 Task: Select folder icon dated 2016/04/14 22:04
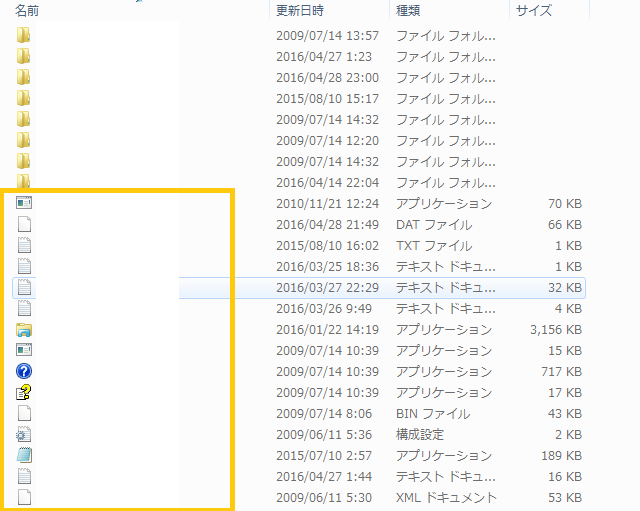pyautogui.click(x=24, y=181)
